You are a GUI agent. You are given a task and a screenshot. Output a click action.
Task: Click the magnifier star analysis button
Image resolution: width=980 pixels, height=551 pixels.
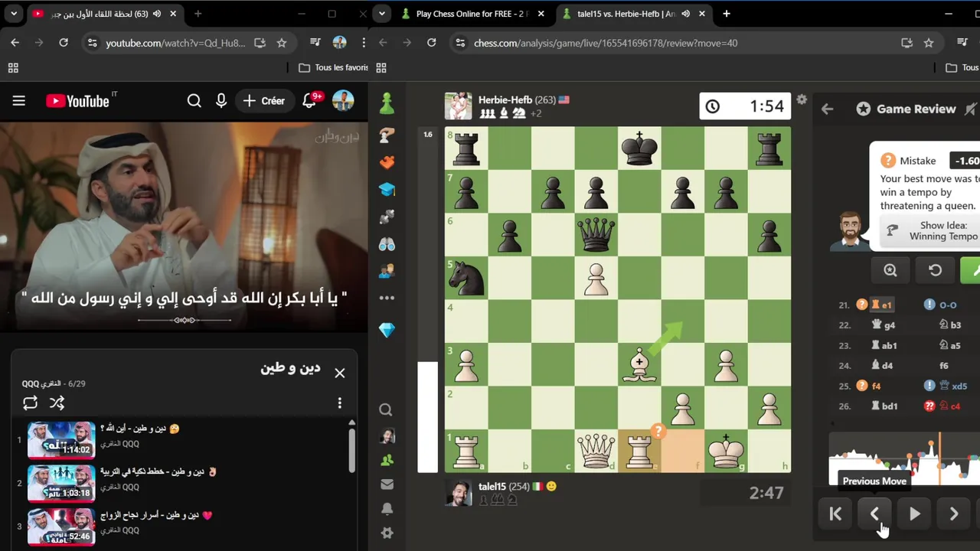[x=890, y=270]
